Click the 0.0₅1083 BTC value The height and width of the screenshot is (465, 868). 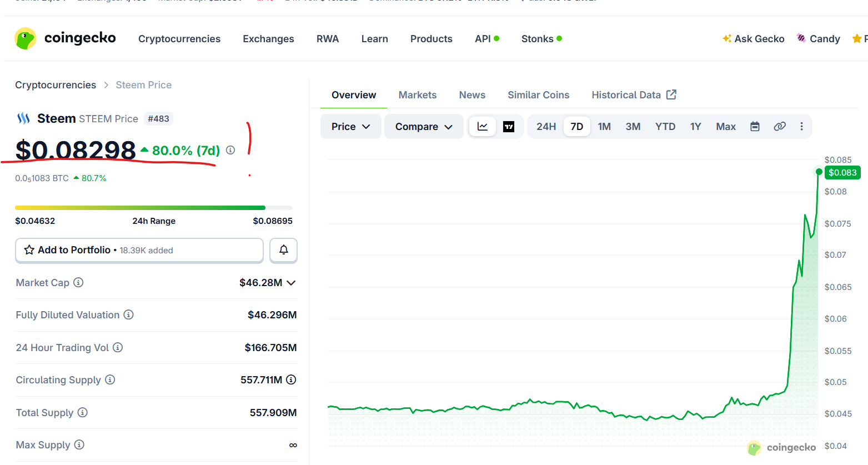pyautogui.click(x=42, y=178)
